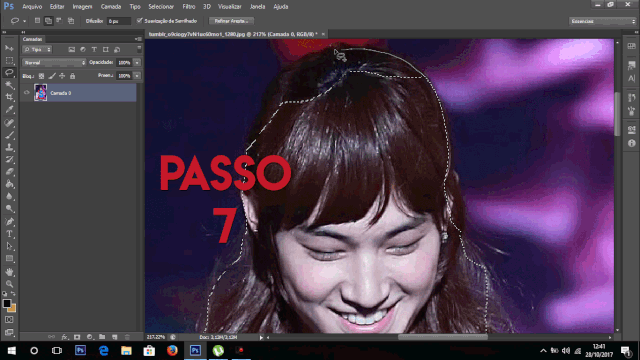Select the Type tool
The width and height of the screenshot is (640, 360).
(x=9, y=234)
